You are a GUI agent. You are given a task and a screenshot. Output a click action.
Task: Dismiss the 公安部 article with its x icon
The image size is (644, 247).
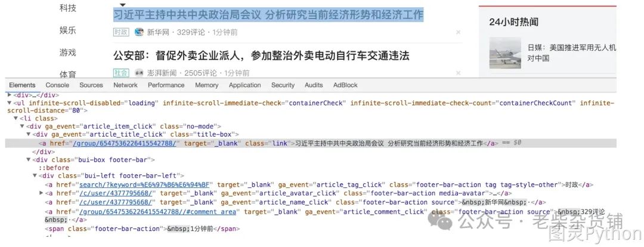[x=459, y=73]
